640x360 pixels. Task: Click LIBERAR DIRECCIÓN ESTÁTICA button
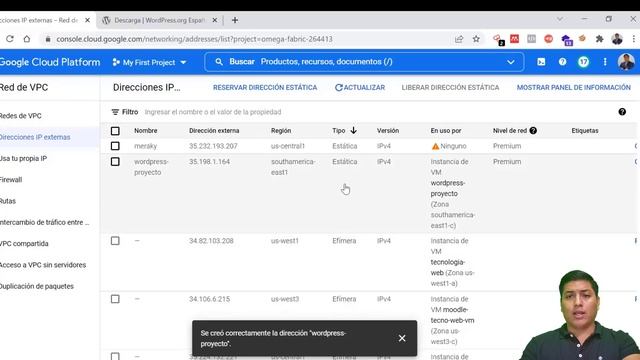[450, 87]
